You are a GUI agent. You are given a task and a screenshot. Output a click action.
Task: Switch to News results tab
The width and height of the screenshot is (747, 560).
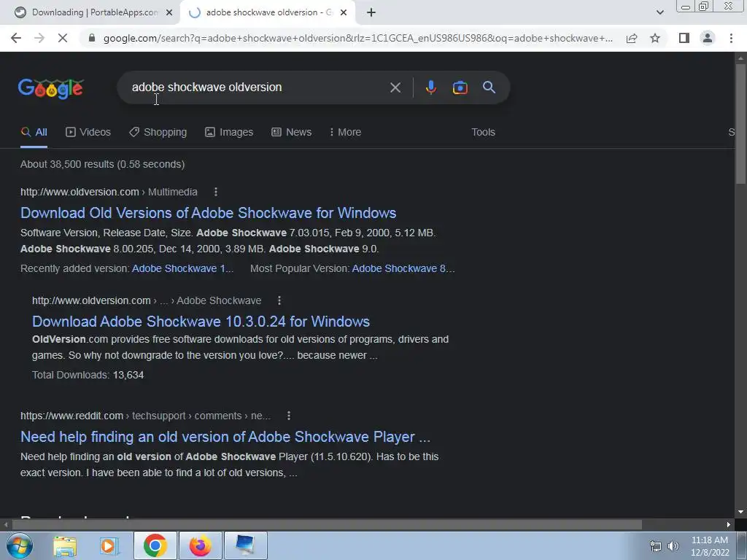coord(292,133)
